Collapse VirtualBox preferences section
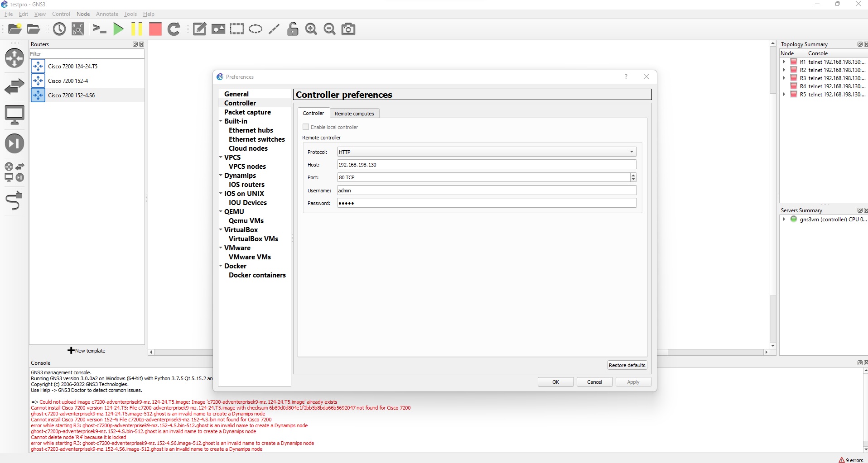This screenshot has height=463, width=868. coord(221,229)
